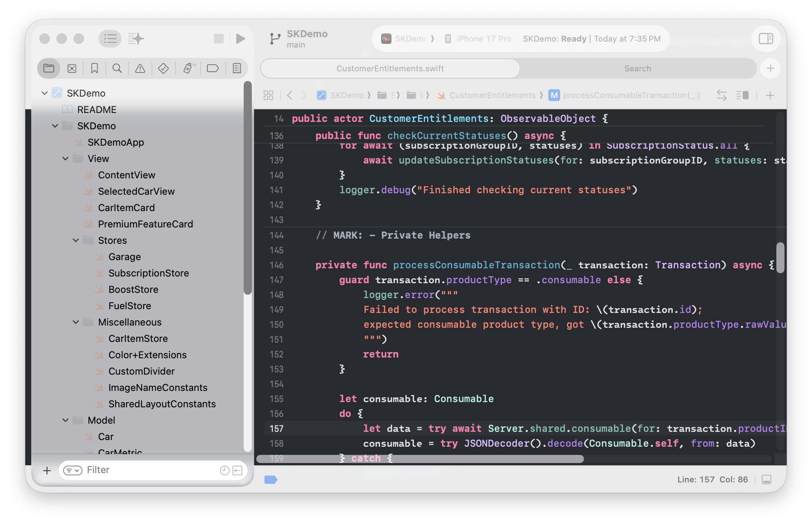Switch to the Breakpoint navigator
812x524 pixels.
[212, 68]
